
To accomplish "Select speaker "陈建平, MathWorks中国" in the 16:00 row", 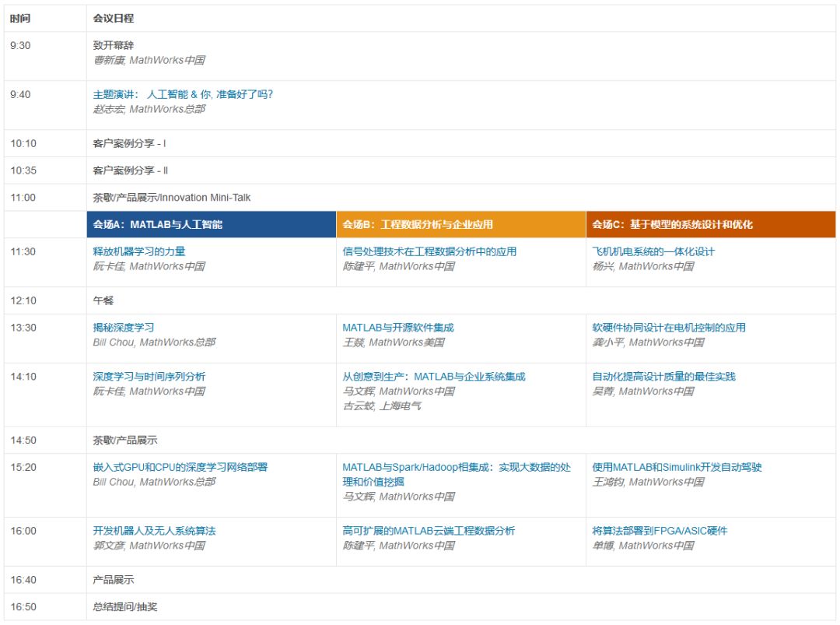I will [x=398, y=545].
